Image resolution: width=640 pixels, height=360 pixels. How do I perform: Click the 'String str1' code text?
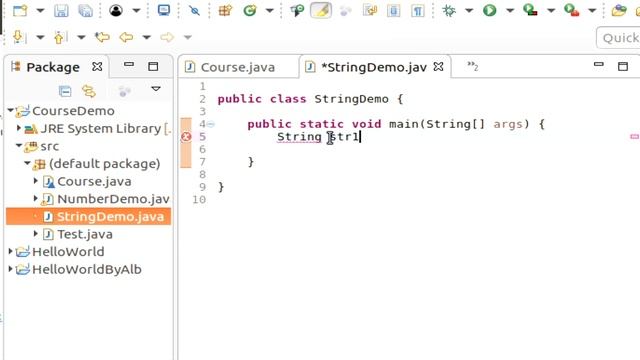318,136
